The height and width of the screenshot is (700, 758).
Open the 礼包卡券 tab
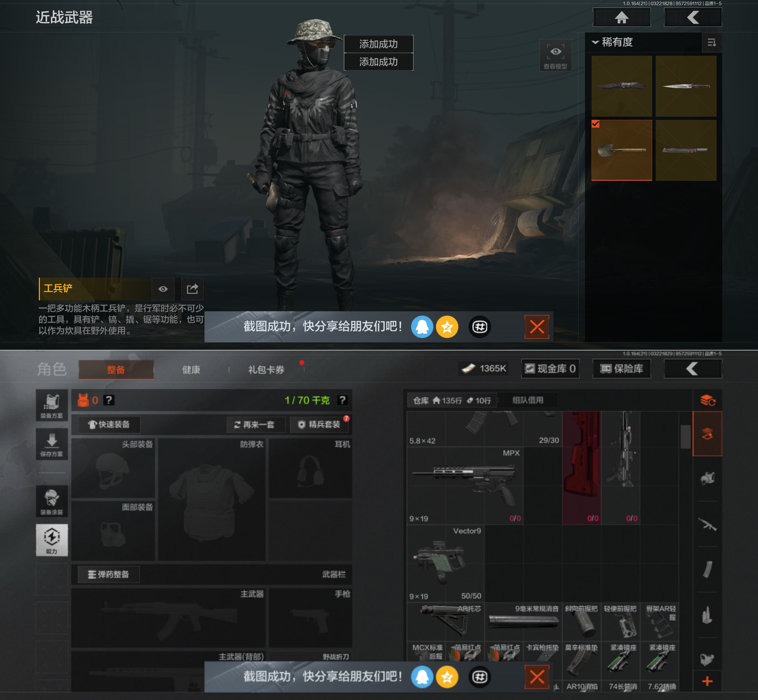point(266,370)
